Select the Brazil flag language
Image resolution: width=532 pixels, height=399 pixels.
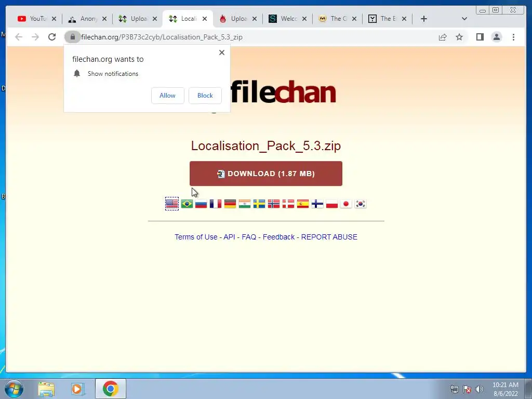click(x=187, y=204)
